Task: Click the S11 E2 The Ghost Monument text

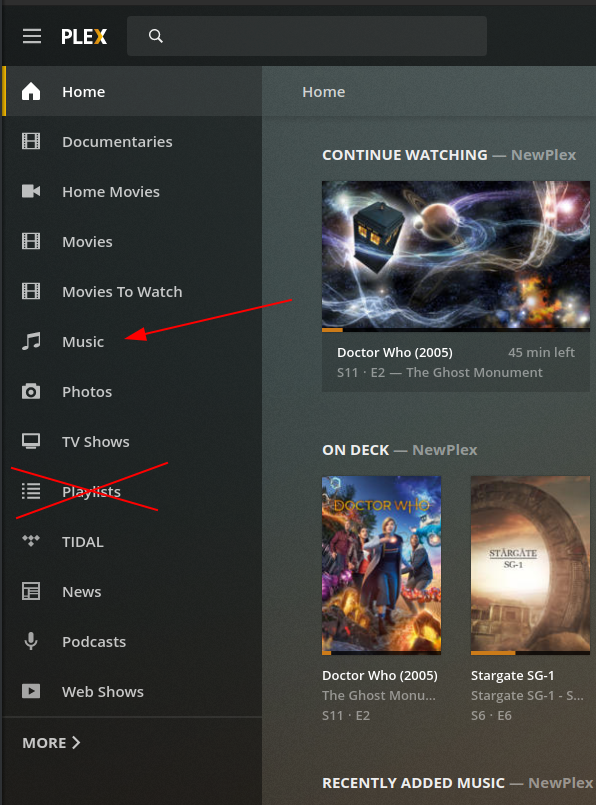Action: coord(439,372)
